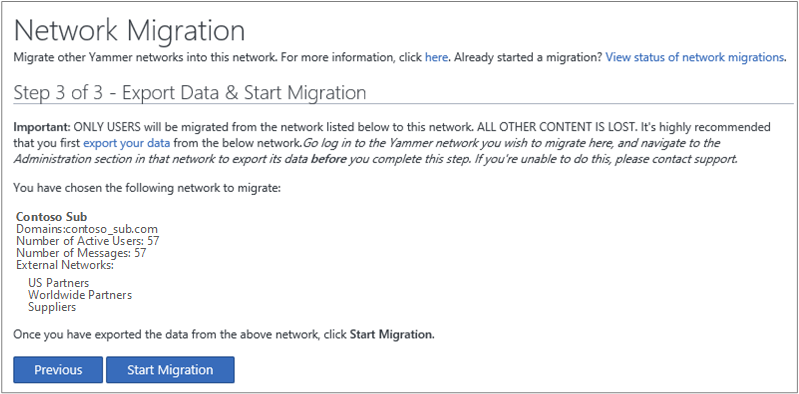Click Number of Active Users: 57
Viewport: 799px width, 394px height.
click(x=88, y=241)
